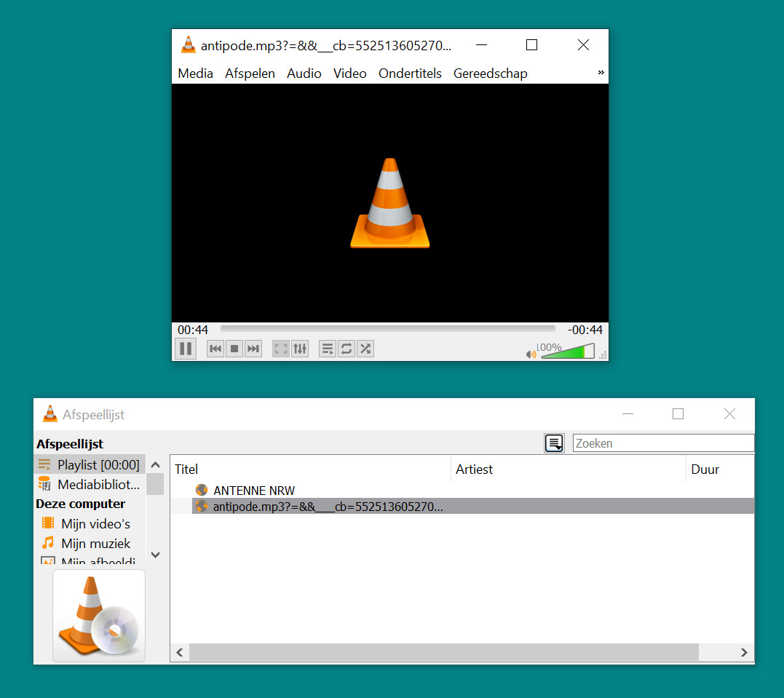Click the player window resize grip
This screenshot has height=698, width=784.
[x=603, y=355]
